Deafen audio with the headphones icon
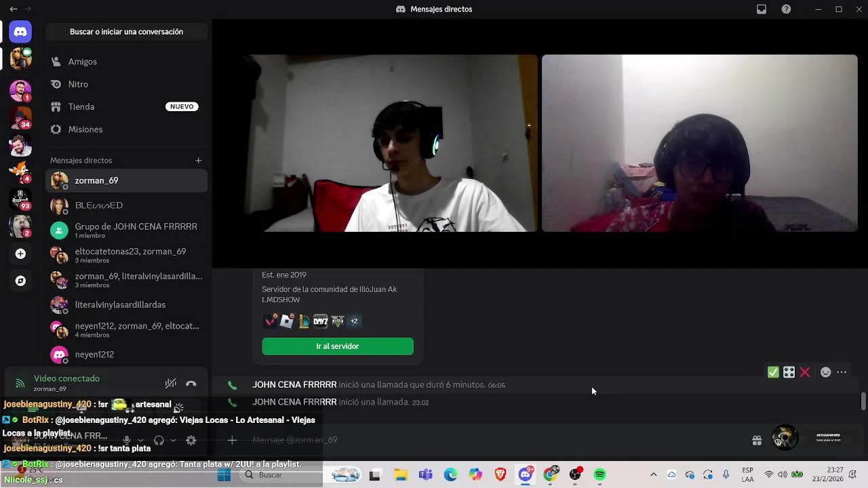Image resolution: width=868 pixels, height=488 pixels. pos(159,440)
